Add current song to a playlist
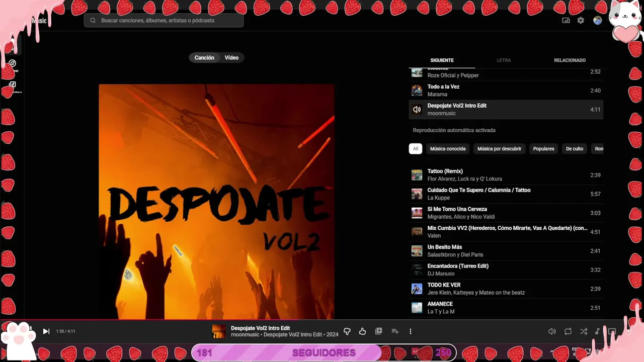The image size is (644, 362). (x=395, y=331)
